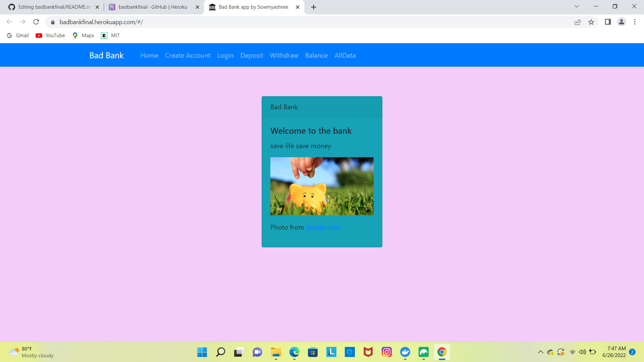Viewport: 644px width, 362px height.
Task: Reload the current page
Action: tap(36, 22)
